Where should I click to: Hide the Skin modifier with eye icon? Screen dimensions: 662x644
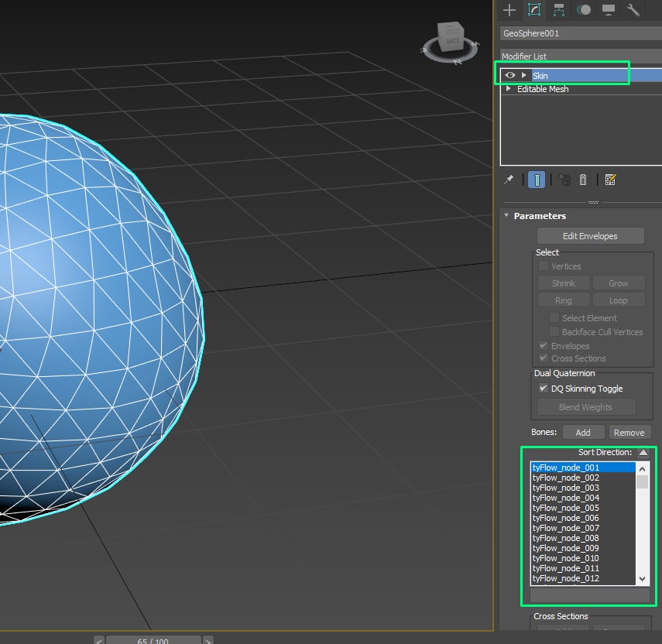pyautogui.click(x=510, y=75)
